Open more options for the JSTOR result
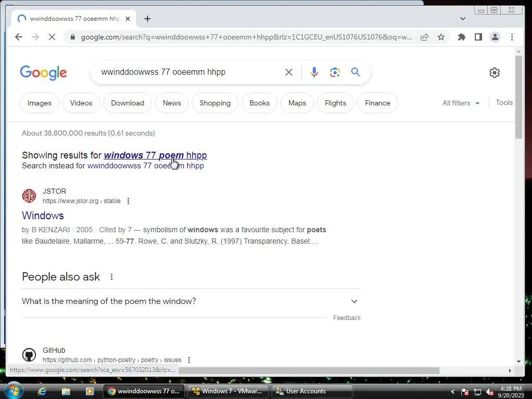This screenshot has width=532, height=399. 128,201
